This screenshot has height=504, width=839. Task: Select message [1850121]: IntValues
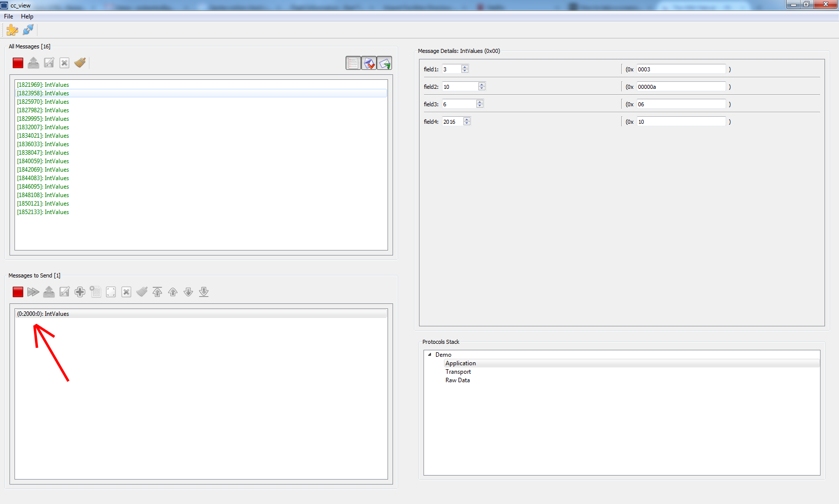click(x=201, y=204)
